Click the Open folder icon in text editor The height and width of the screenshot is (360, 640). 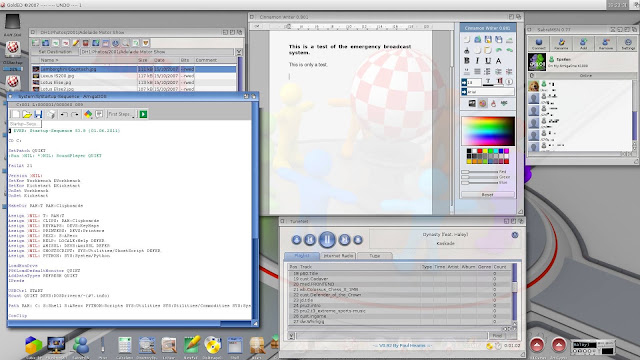pyautogui.click(x=27, y=114)
